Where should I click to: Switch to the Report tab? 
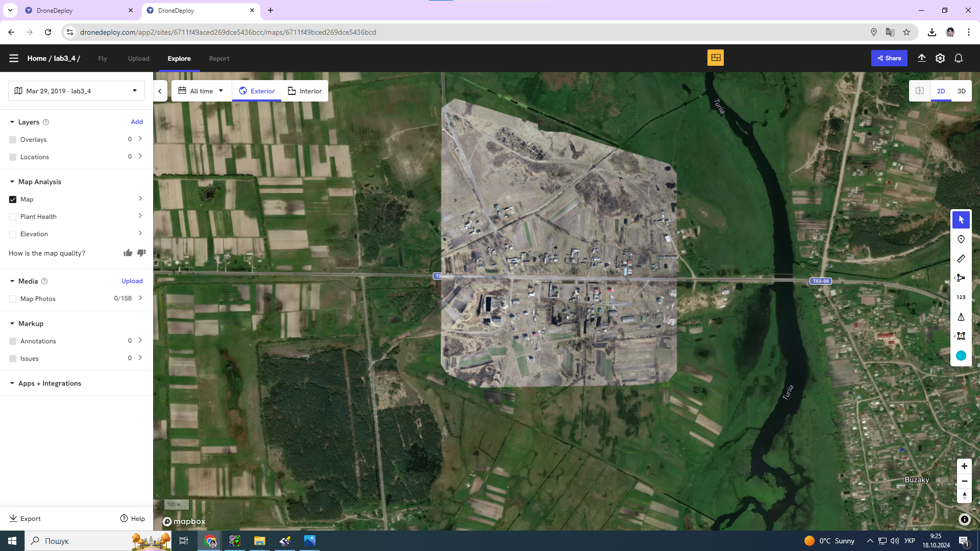(219, 59)
